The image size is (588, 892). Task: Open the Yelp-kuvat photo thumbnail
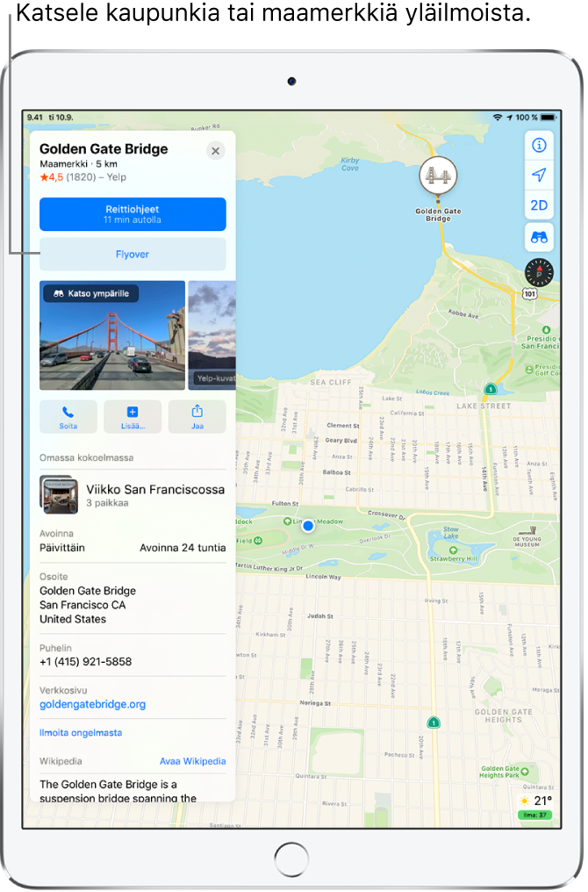pyautogui.click(x=212, y=335)
